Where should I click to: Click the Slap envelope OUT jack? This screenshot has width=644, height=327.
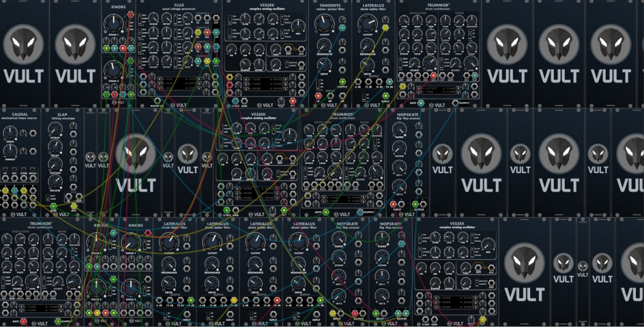[x=74, y=206]
